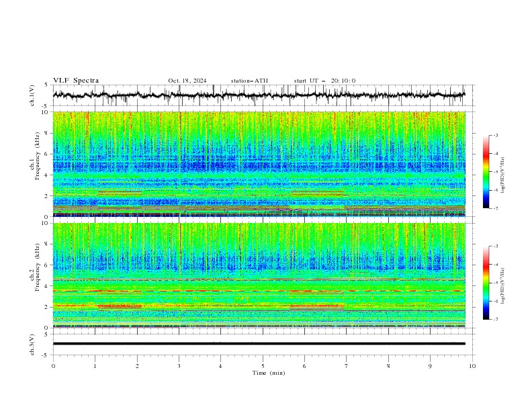The image size is (532, 411).
Task: Click time axis tick label '7'
Action: point(347,366)
